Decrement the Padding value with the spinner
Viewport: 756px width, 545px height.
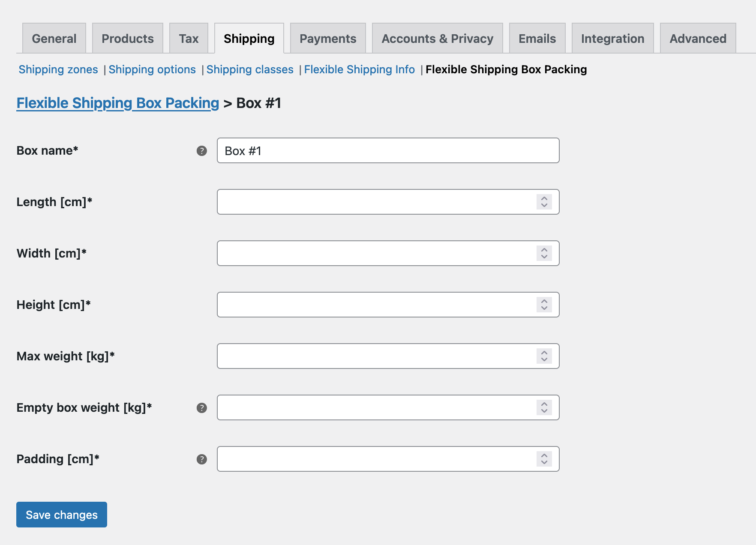point(544,462)
